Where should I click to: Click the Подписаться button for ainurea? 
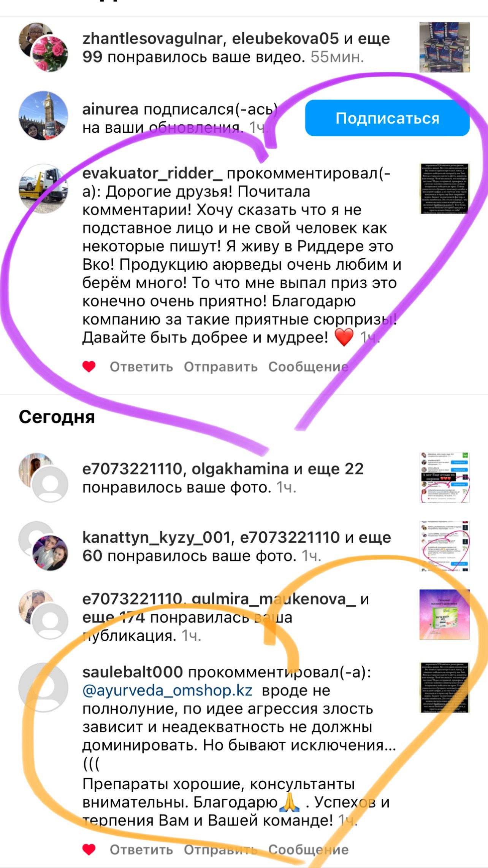[x=387, y=118]
